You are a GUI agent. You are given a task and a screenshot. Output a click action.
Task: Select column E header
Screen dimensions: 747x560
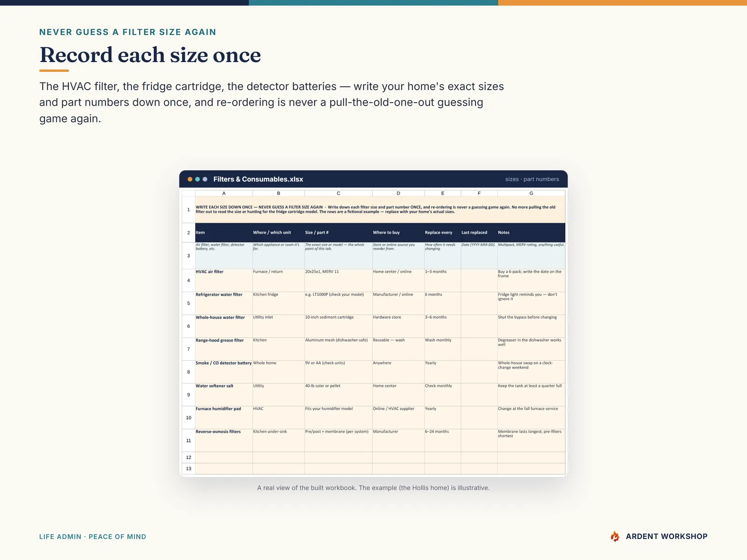click(x=443, y=193)
